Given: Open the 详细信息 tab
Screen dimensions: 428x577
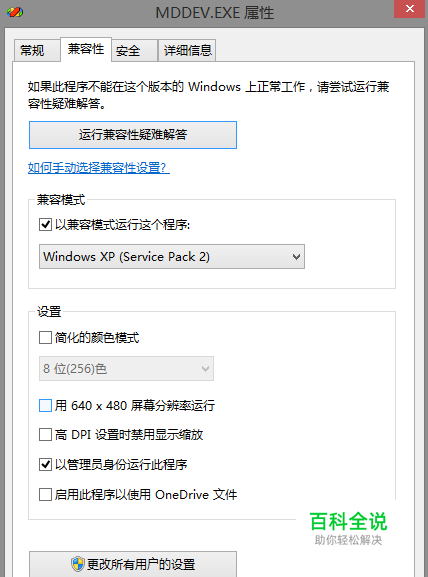Looking at the screenshot, I should pyautogui.click(x=187, y=50).
